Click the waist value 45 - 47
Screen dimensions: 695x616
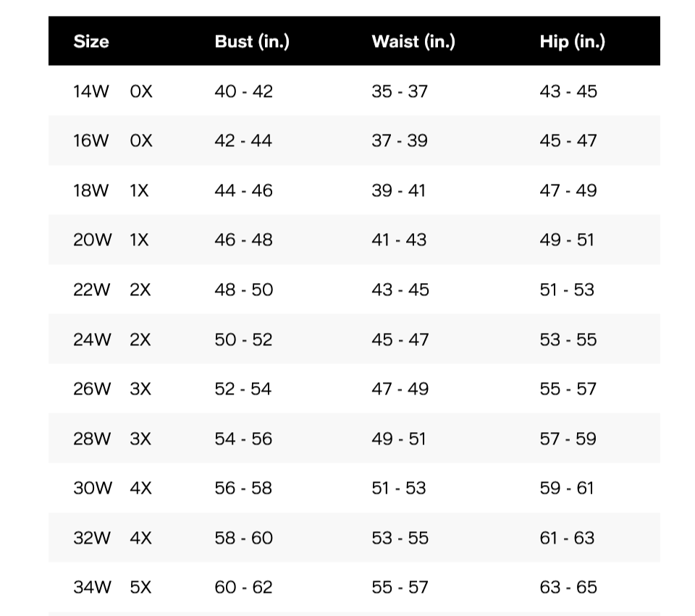tap(400, 339)
